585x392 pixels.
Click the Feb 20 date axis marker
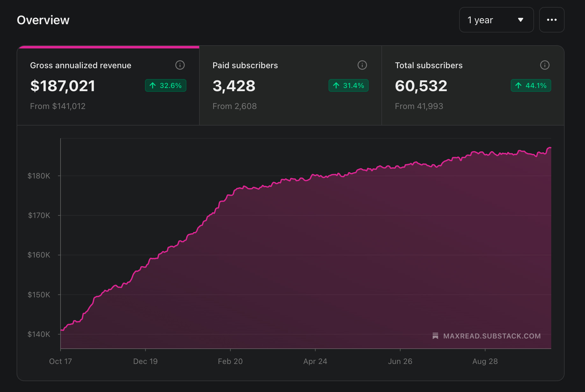230,361
